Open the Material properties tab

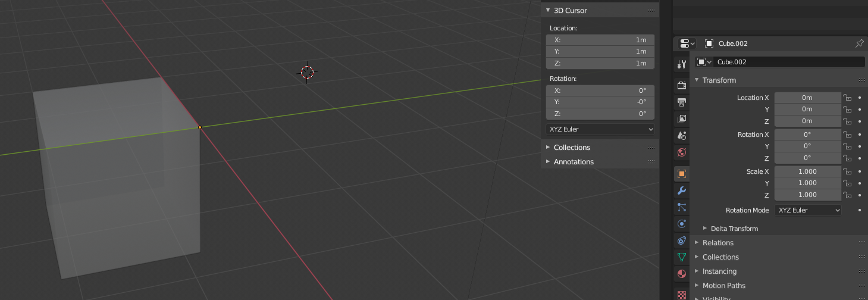tap(682, 274)
